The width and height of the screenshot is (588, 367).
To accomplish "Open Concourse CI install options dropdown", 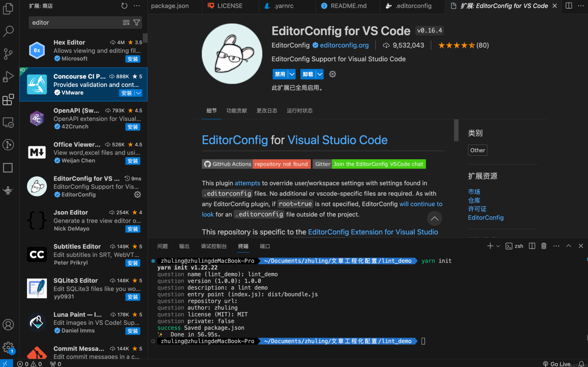I will coord(138,93).
